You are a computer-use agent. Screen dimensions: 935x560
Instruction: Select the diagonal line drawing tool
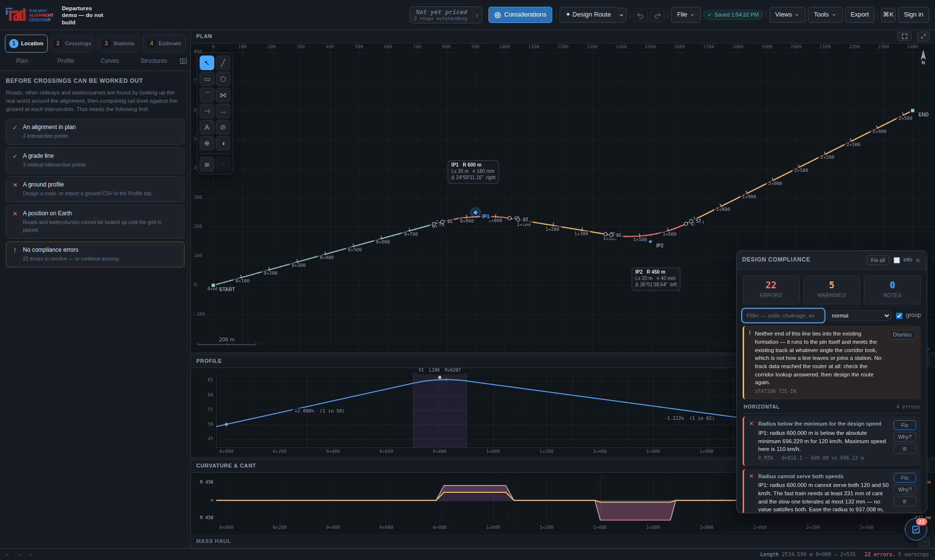[223, 63]
